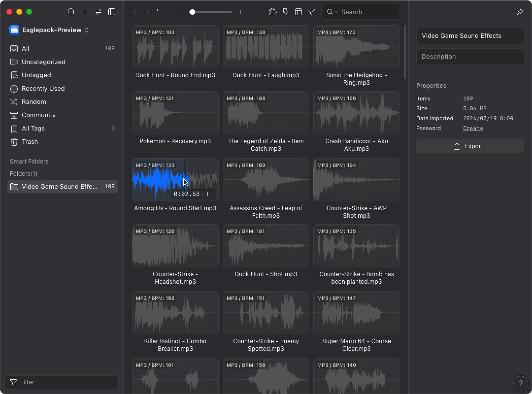
Task: Click the lightning bolt icon
Action: [286, 12]
